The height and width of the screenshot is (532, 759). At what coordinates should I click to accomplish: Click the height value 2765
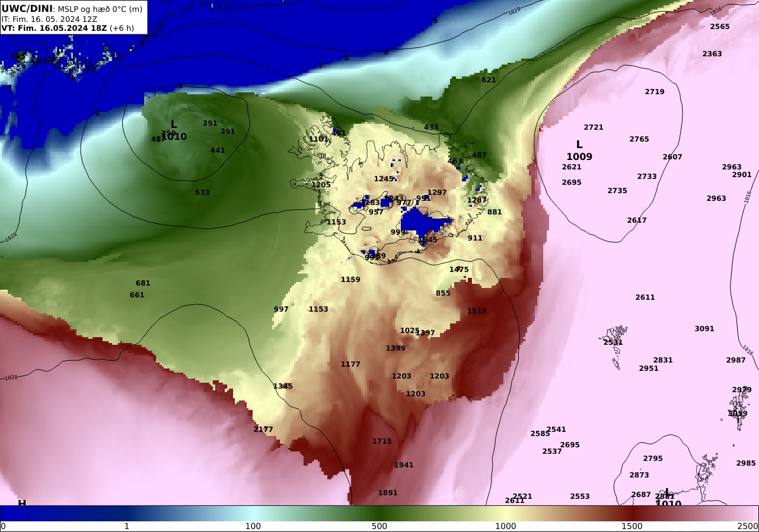639,139
